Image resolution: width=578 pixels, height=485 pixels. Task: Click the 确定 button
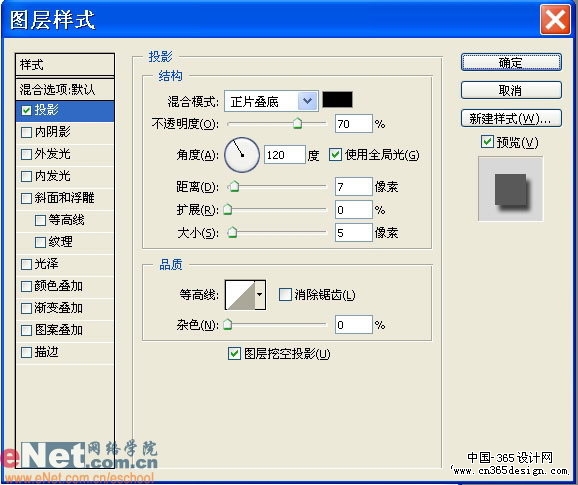click(511, 63)
